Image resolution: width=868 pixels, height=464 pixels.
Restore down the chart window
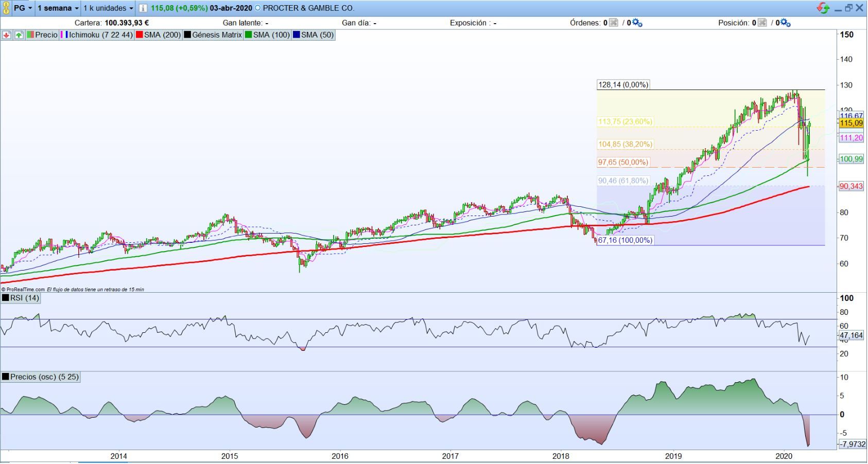(x=848, y=8)
